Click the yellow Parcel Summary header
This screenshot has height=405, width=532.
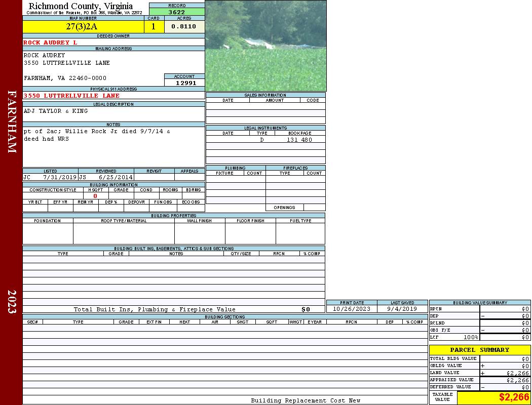click(x=479, y=350)
